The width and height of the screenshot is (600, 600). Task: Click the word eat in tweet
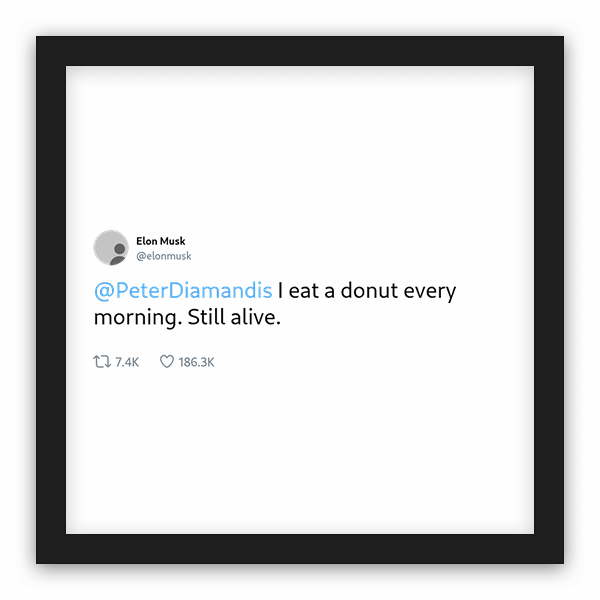[304, 291]
